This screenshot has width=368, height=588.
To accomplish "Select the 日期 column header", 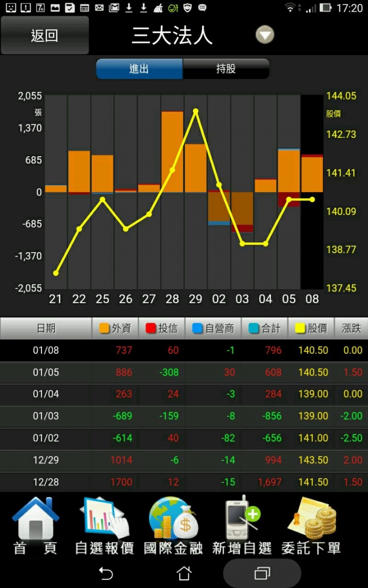I will [x=46, y=329].
